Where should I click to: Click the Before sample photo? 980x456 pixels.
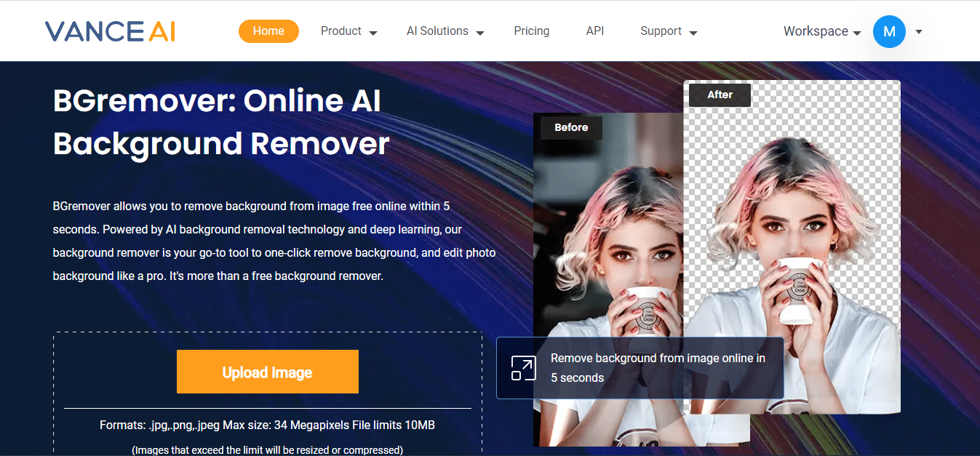click(x=607, y=279)
